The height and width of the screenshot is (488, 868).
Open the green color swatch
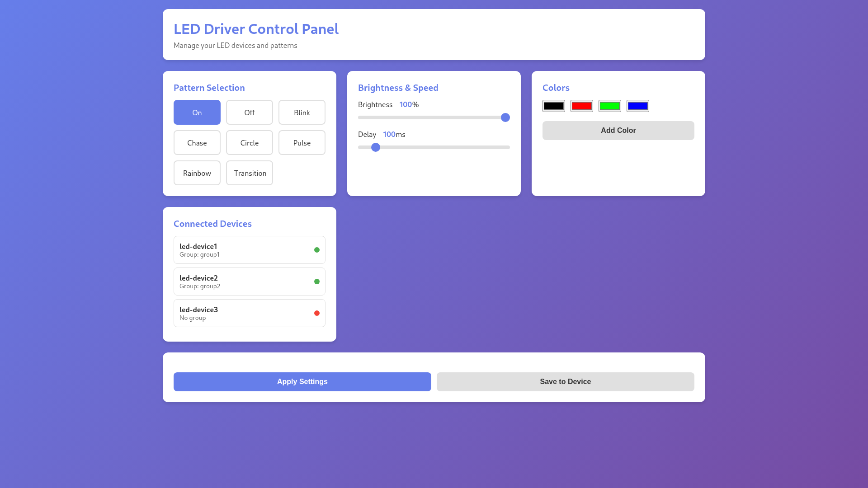pyautogui.click(x=610, y=106)
